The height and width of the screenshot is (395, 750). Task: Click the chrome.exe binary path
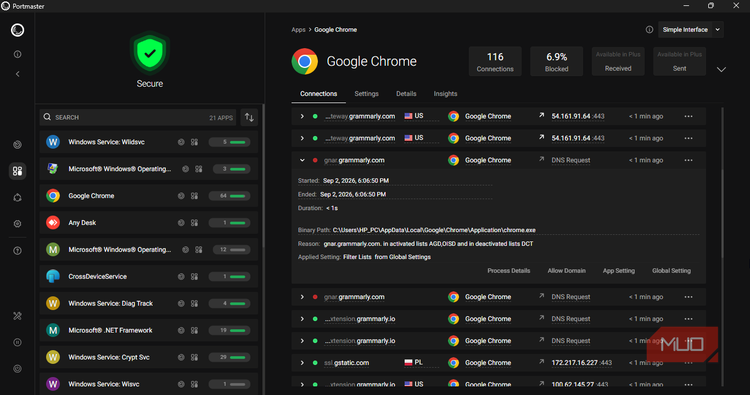pyautogui.click(x=434, y=230)
